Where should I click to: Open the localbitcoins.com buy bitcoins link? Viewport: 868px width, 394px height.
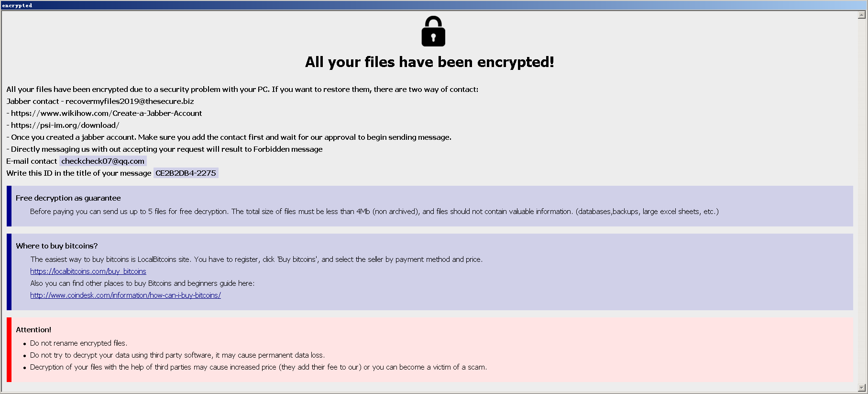pos(88,271)
